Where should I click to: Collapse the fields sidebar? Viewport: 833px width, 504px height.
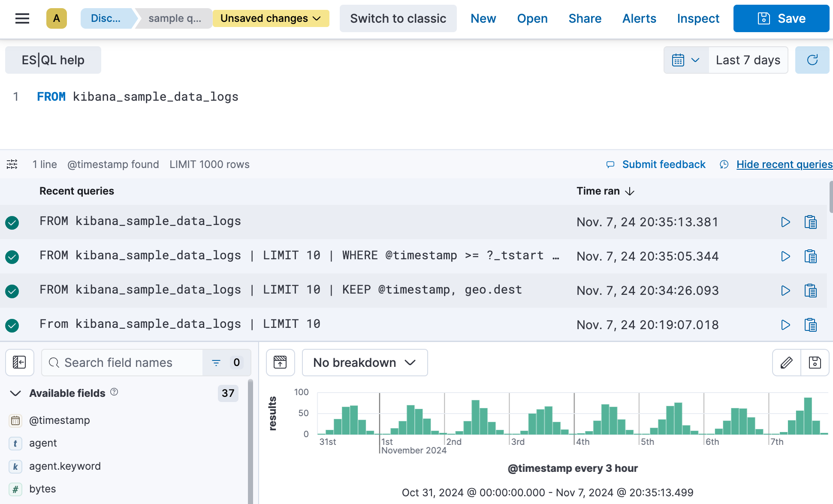(x=20, y=363)
